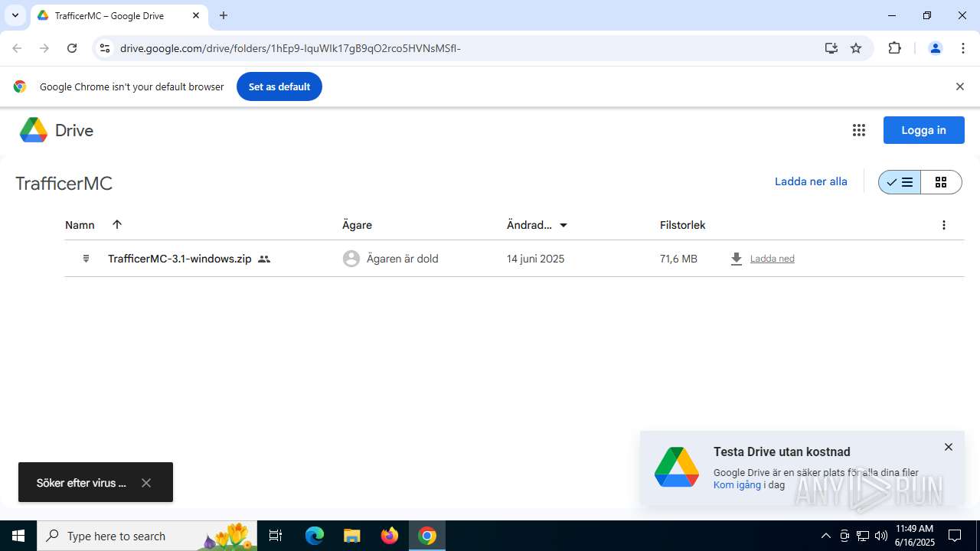980x551 pixels.
Task: Install app icon in address bar
Action: (x=831, y=48)
